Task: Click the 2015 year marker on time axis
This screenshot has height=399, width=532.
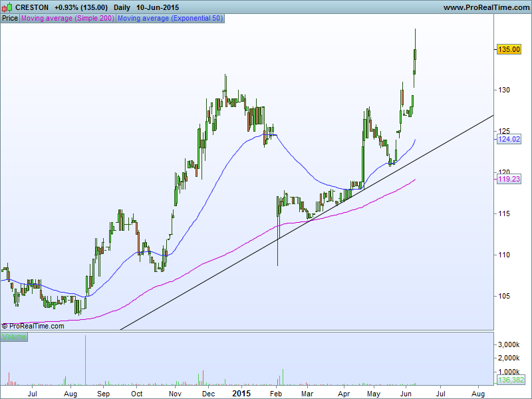Action: pyautogui.click(x=241, y=394)
